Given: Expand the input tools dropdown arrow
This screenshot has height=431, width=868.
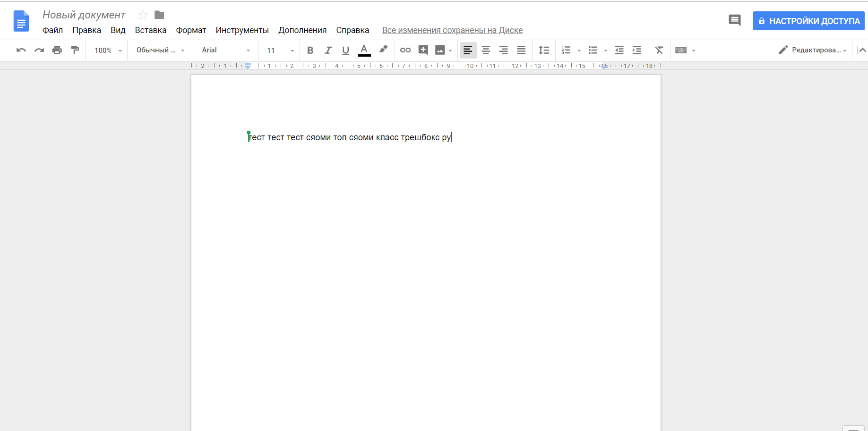Looking at the screenshot, I should [x=693, y=51].
